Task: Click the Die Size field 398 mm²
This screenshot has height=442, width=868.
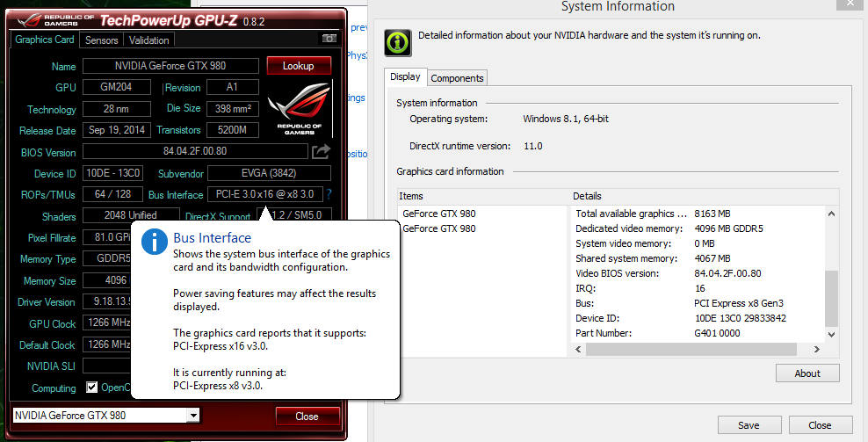Action: 233,109
